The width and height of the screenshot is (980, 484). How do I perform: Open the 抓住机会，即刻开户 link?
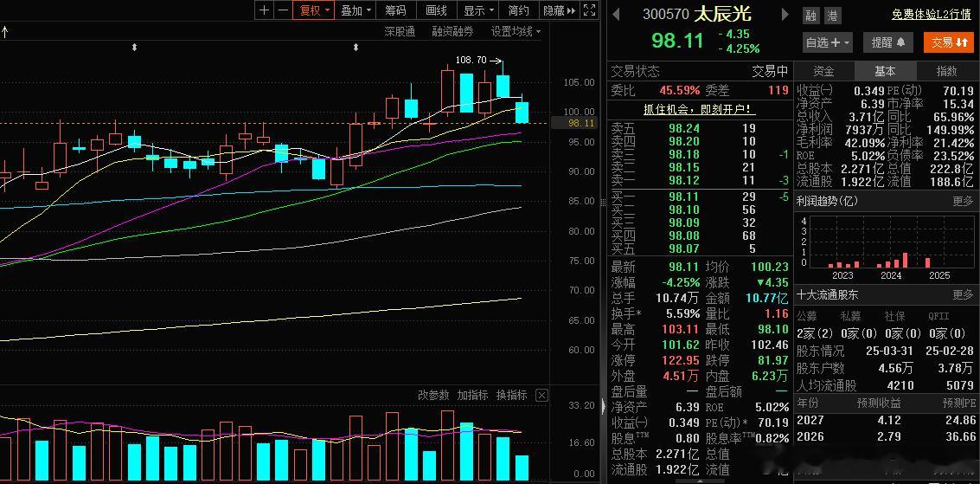(700, 109)
